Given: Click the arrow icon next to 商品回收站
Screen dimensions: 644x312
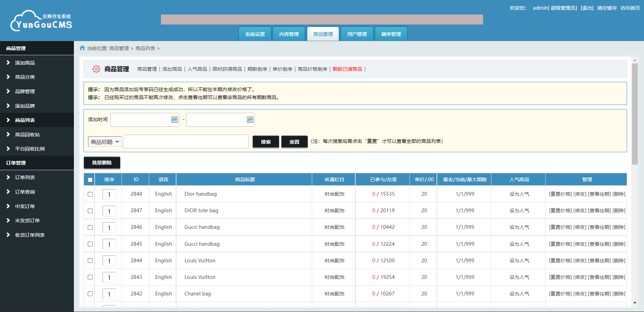Looking at the screenshot, I should [8, 134].
